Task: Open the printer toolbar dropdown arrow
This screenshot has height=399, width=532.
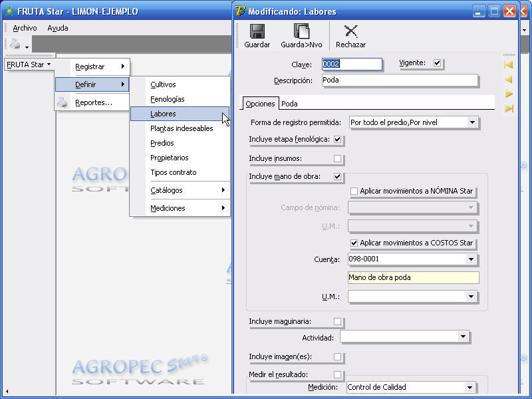Action: (x=27, y=47)
